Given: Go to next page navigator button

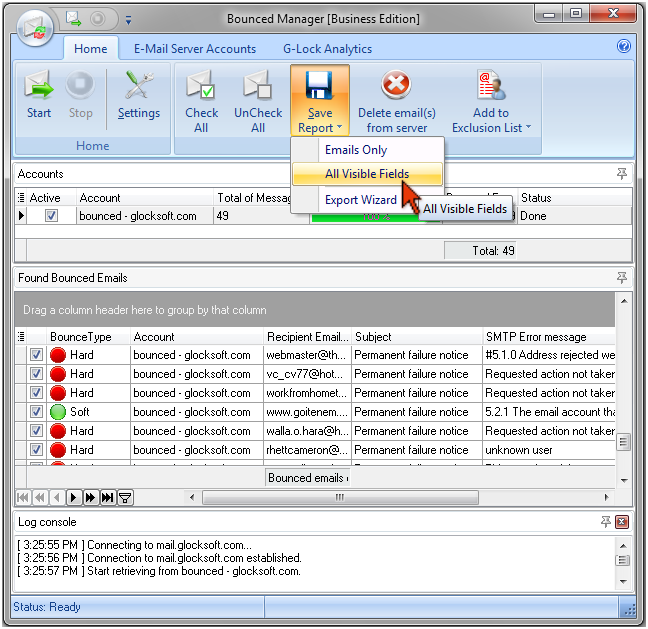Looking at the screenshot, I should [91, 497].
